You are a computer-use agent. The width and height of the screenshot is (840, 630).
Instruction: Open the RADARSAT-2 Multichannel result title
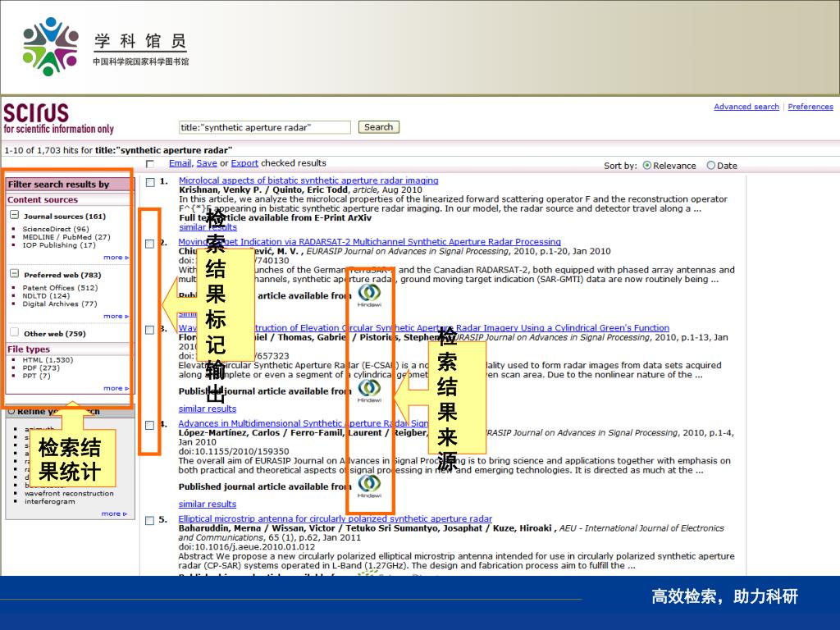(370, 242)
